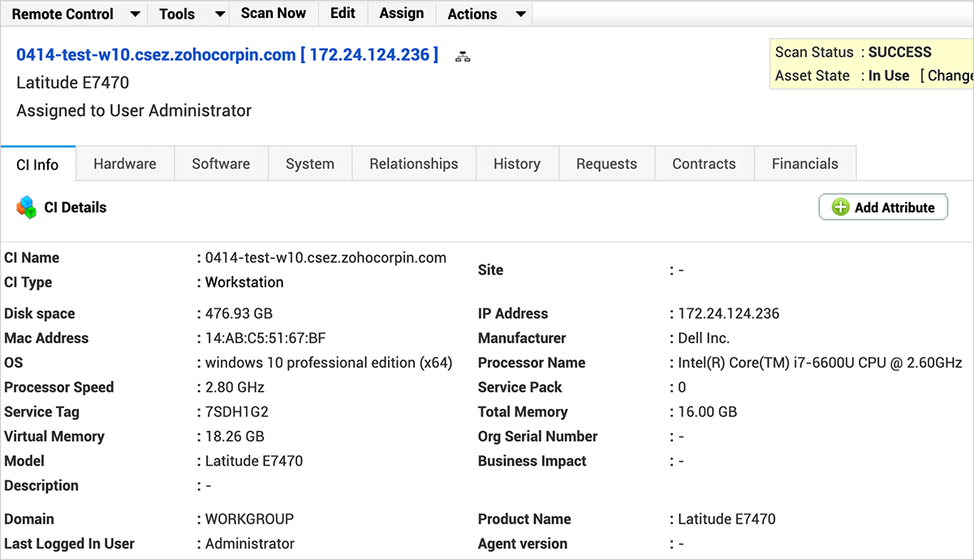Open the Contracts tab
The height and width of the screenshot is (560, 974).
point(704,164)
